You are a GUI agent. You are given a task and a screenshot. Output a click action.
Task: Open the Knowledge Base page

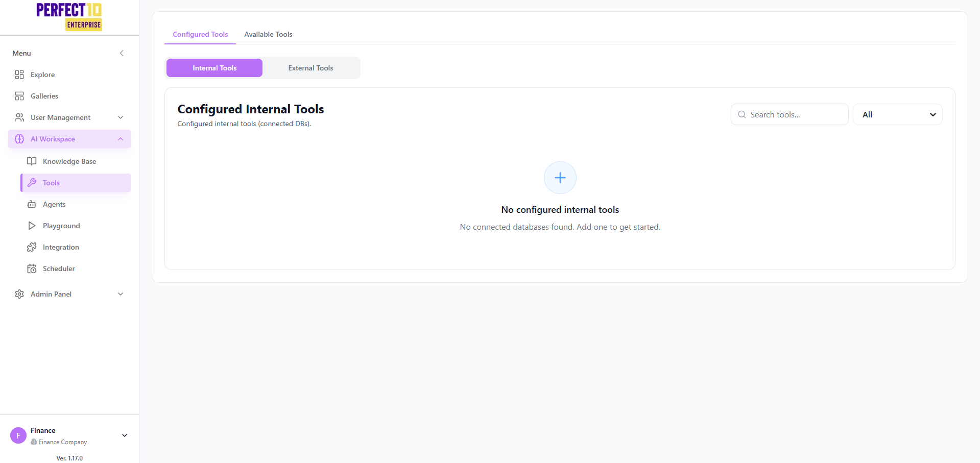pyautogui.click(x=76, y=161)
